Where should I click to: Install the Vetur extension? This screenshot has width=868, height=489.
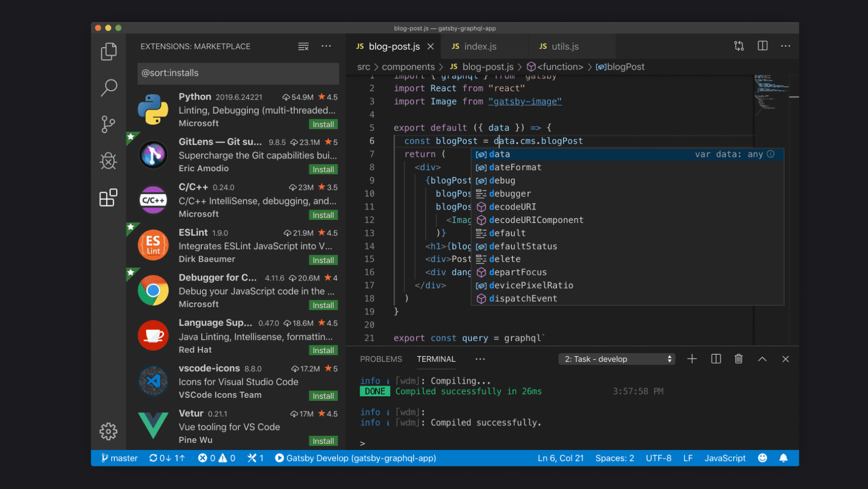[x=323, y=441]
